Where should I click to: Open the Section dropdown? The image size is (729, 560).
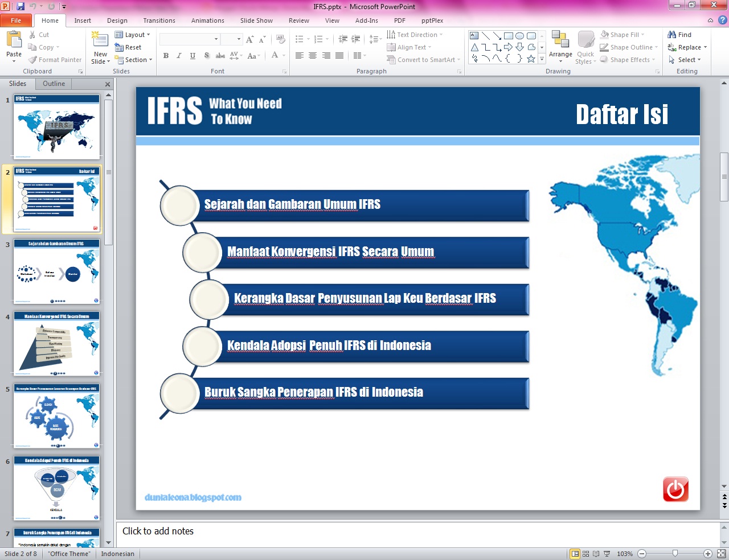[x=134, y=60]
